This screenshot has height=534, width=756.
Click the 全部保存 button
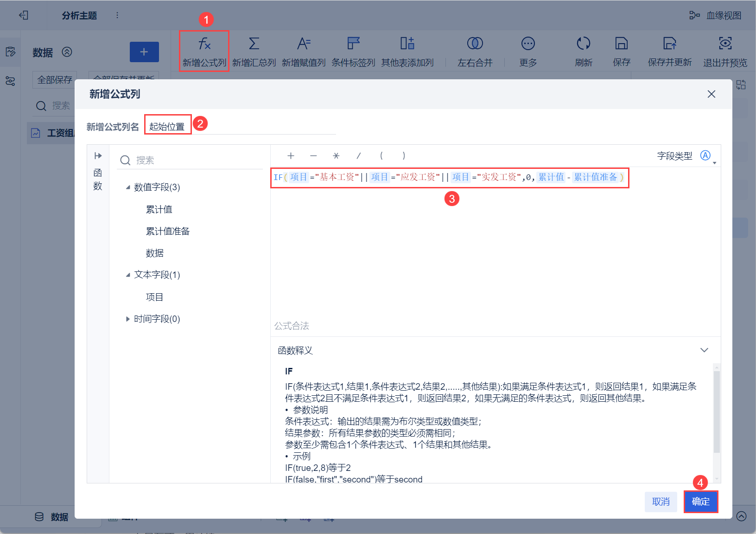point(55,80)
